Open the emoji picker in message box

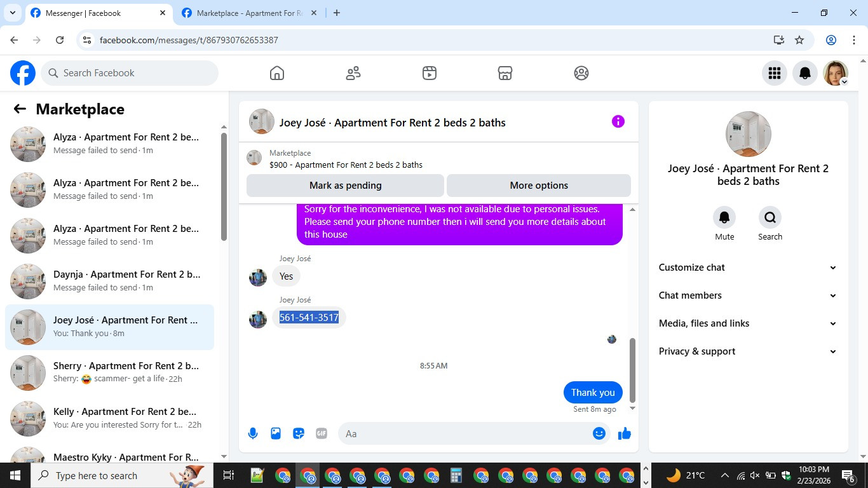click(599, 433)
